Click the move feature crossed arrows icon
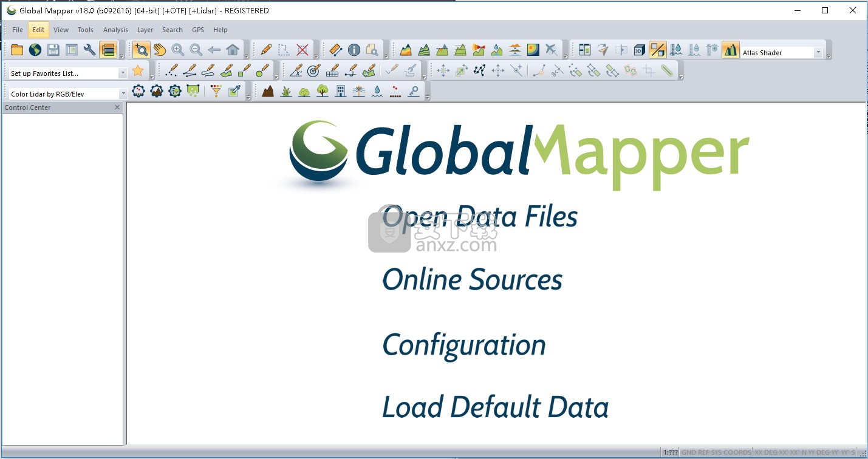The image size is (868, 459). tap(443, 71)
